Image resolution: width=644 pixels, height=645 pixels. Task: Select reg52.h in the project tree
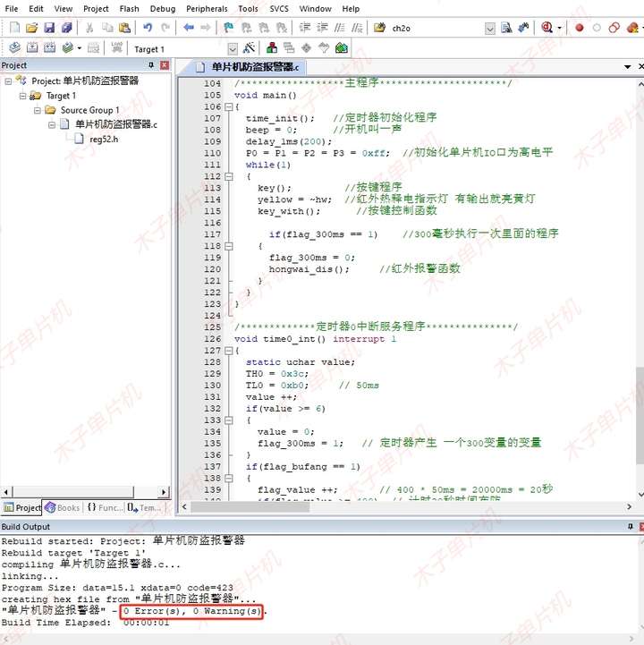click(104, 140)
